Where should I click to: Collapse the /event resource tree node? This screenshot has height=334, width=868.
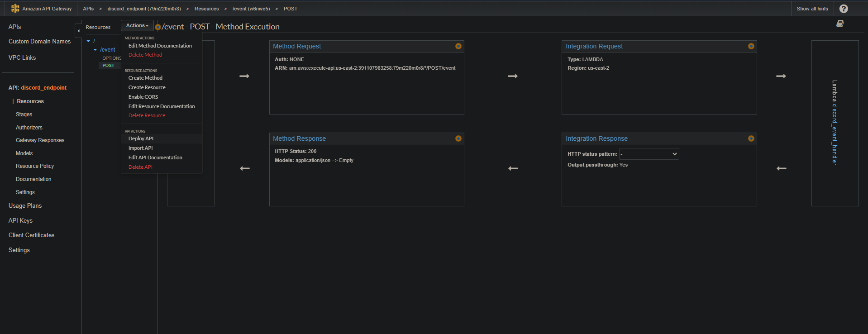[x=95, y=50]
